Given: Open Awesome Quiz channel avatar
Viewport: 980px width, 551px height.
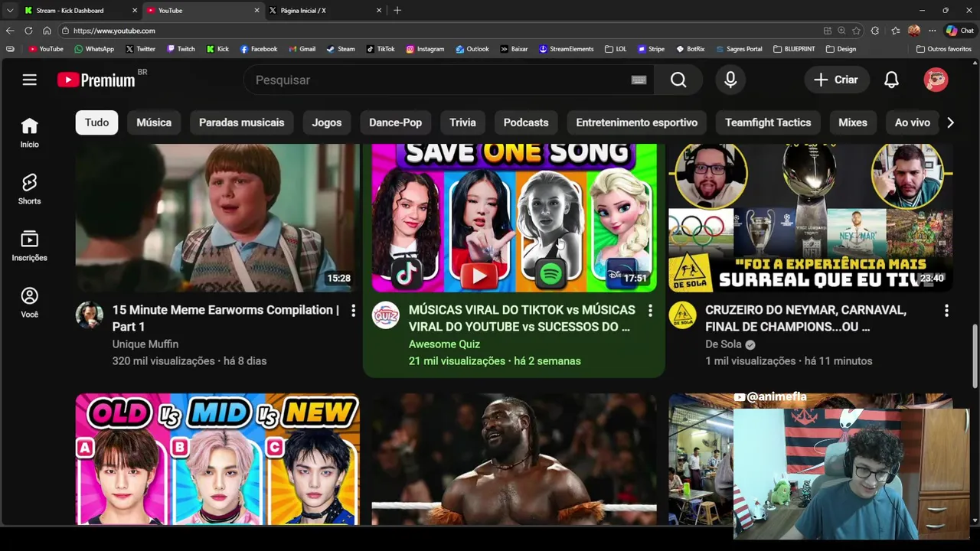Looking at the screenshot, I should 385,315.
